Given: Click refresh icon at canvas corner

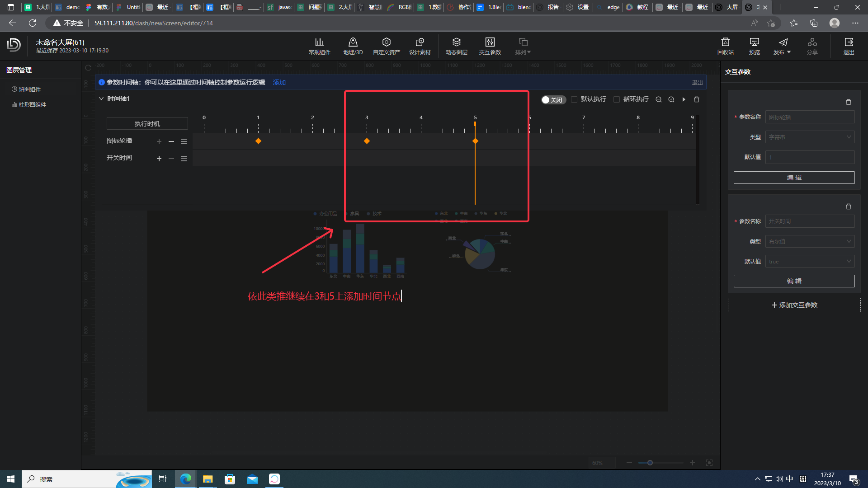Looking at the screenshot, I should click(88, 68).
